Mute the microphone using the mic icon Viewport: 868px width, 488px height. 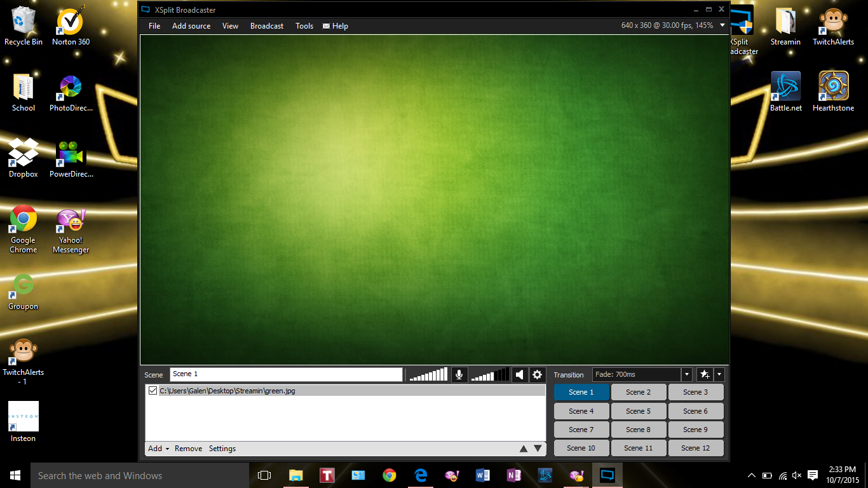point(459,374)
